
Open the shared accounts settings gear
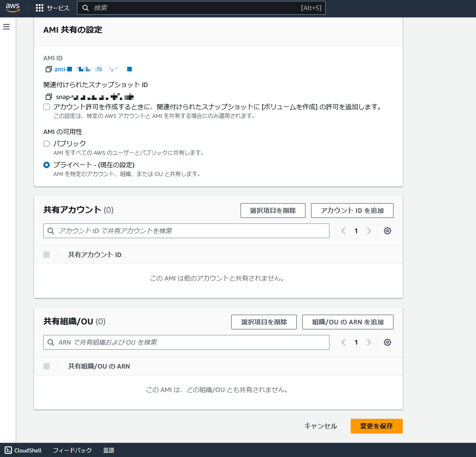point(387,230)
